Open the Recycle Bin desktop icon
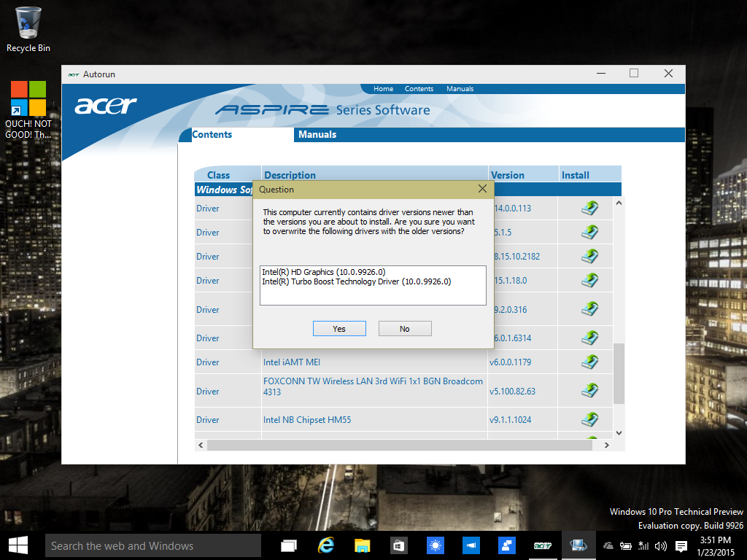 click(28, 29)
